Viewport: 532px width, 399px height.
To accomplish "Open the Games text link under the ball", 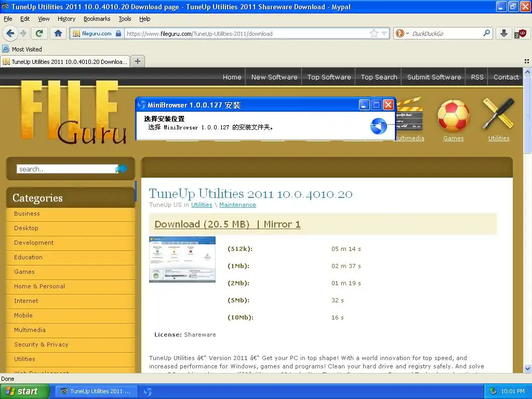I will click(x=453, y=138).
